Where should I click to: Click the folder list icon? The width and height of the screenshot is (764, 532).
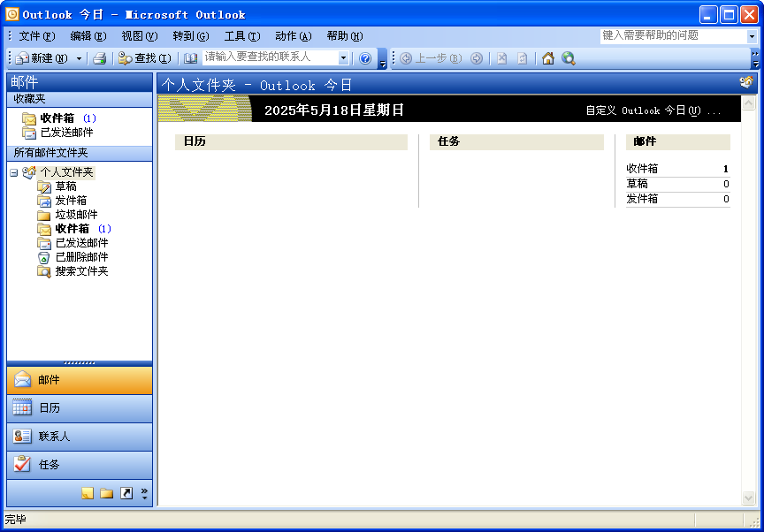107,493
